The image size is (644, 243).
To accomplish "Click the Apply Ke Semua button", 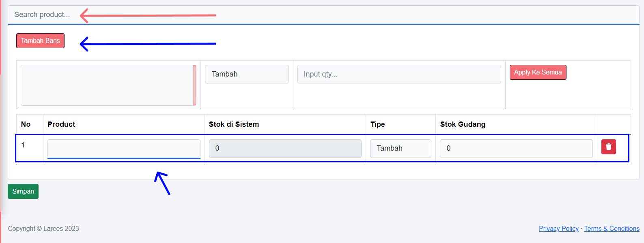I will tap(538, 72).
